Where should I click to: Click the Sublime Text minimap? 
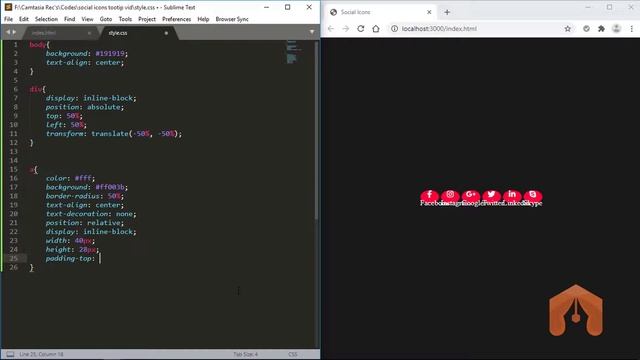[294, 52]
